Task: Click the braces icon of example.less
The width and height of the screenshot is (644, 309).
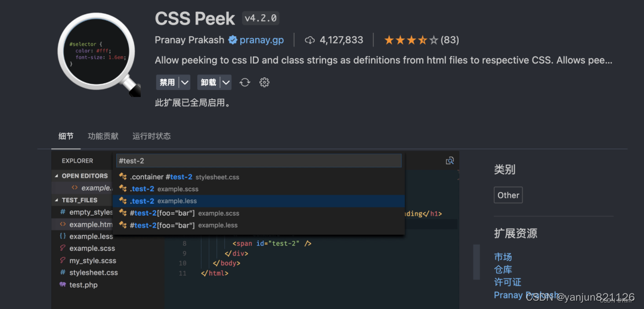Action: point(63,236)
